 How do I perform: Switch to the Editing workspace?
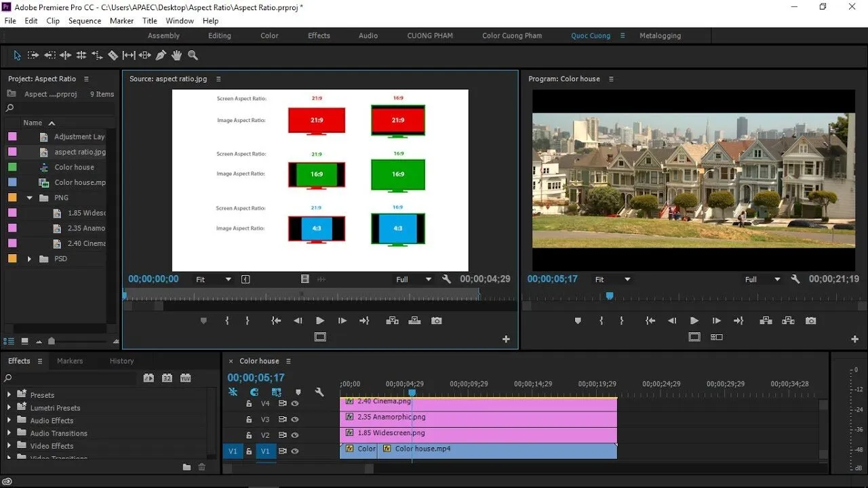[x=220, y=36]
